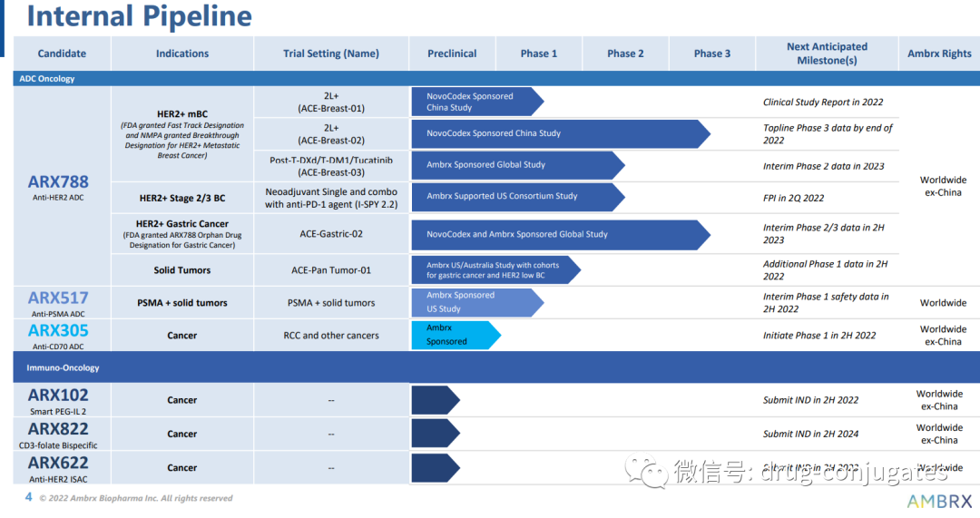Click the ARX822 preclinical arrow bar
Viewport: 980px width, 518px height.
tap(435, 433)
